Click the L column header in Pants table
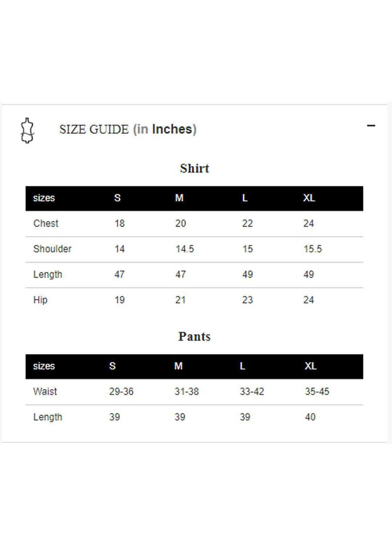392x546 pixels. pyautogui.click(x=242, y=366)
